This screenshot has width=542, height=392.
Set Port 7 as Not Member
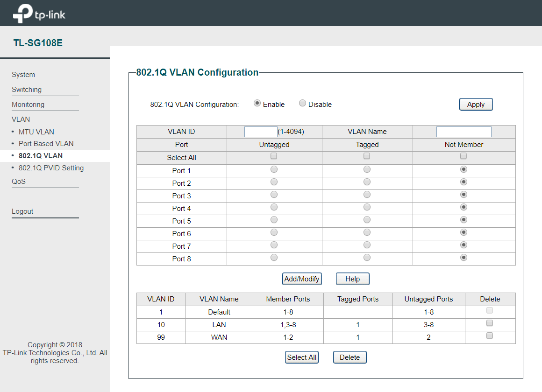(x=464, y=245)
